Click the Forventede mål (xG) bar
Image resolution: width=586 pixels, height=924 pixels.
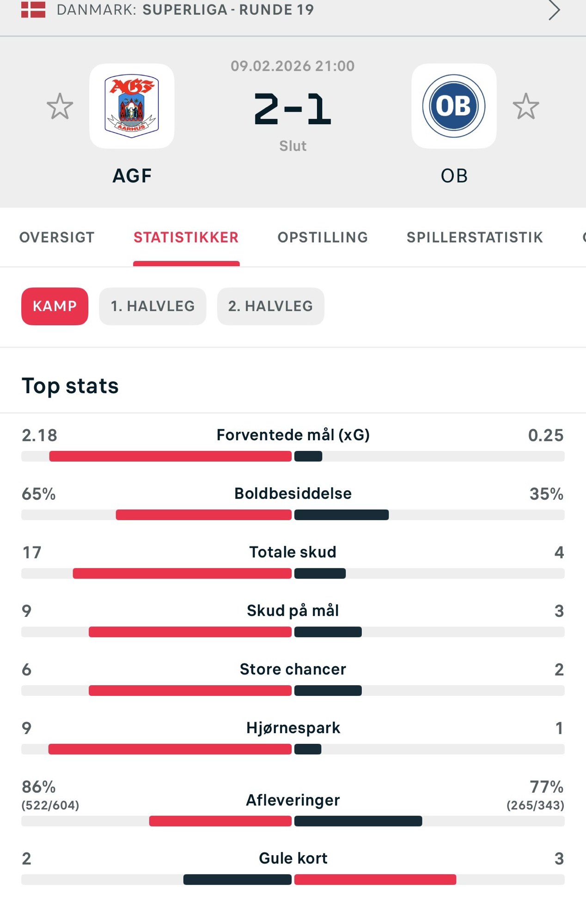[x=293, y=456]
